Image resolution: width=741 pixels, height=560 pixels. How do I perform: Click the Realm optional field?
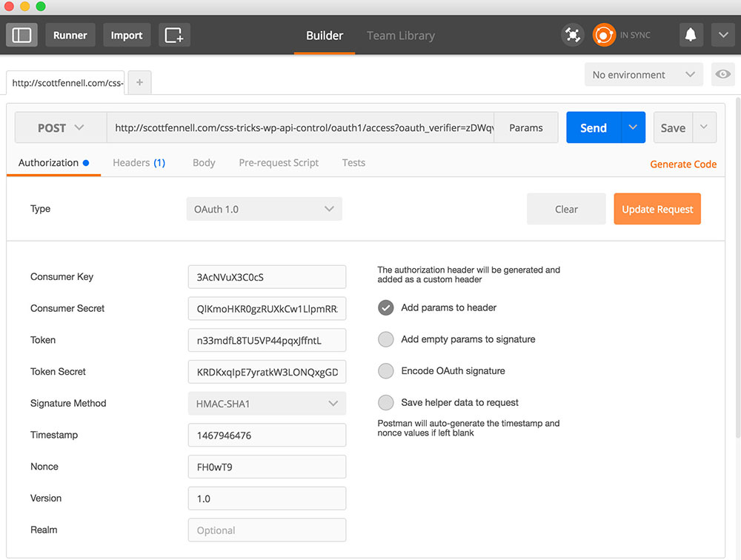267,530
